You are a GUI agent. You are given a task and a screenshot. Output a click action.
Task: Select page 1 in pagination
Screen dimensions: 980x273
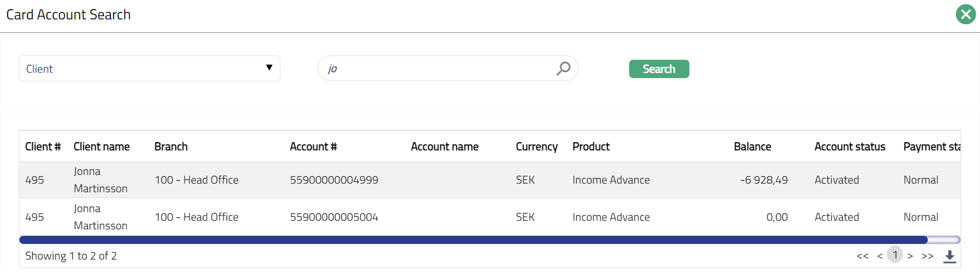(895, 255)
